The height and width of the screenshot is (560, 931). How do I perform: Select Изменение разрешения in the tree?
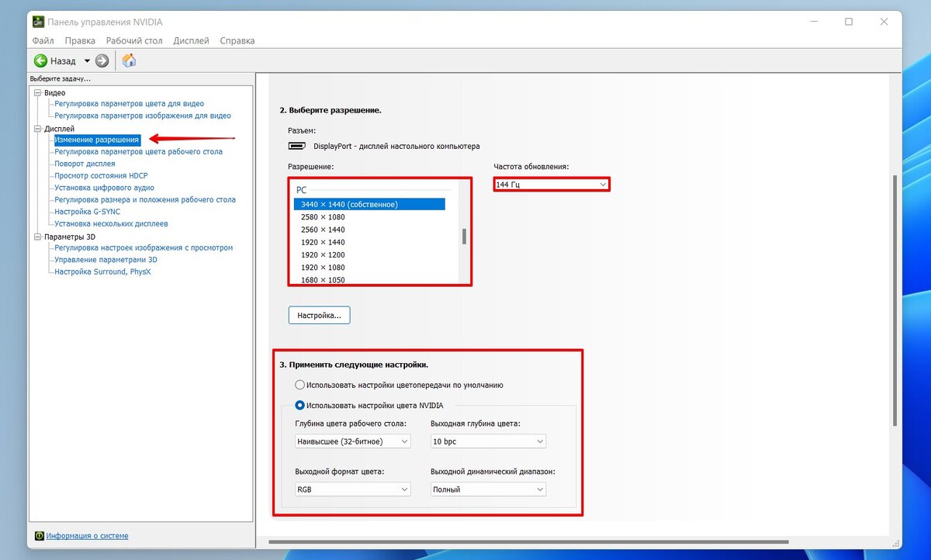(x=97, y=140)
